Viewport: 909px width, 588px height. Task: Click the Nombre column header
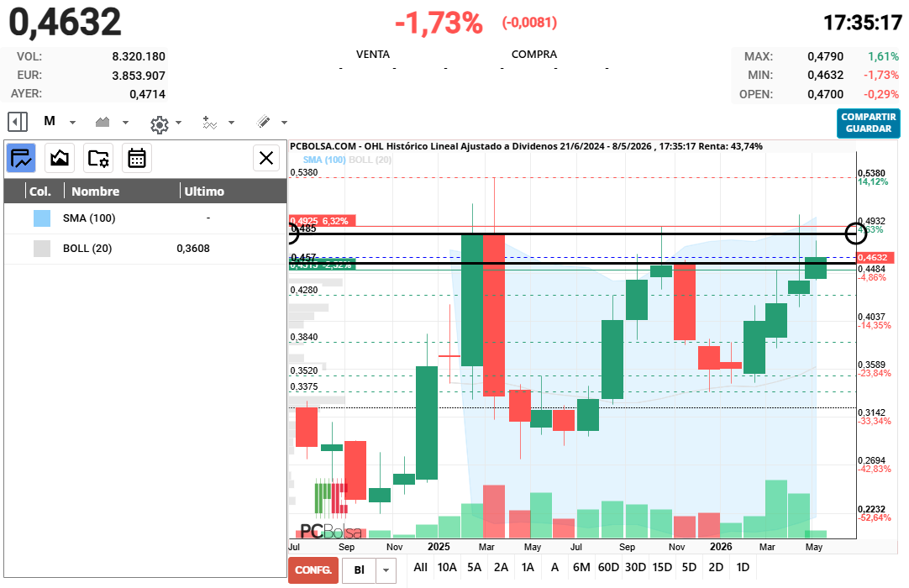pos(96,192)
